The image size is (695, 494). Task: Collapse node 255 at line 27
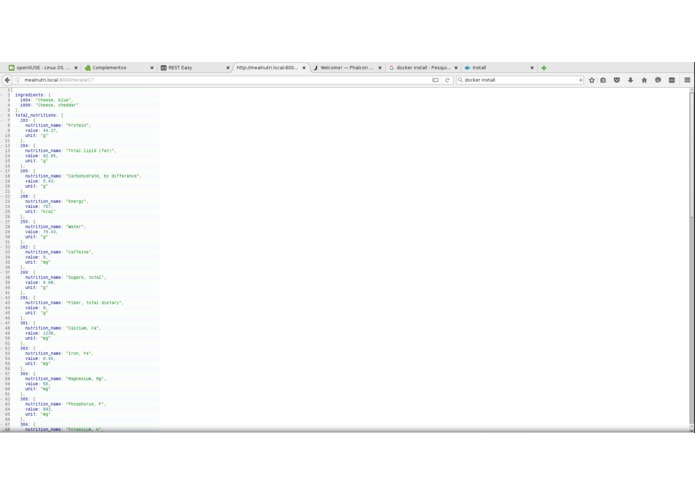(x=2, y=222)
